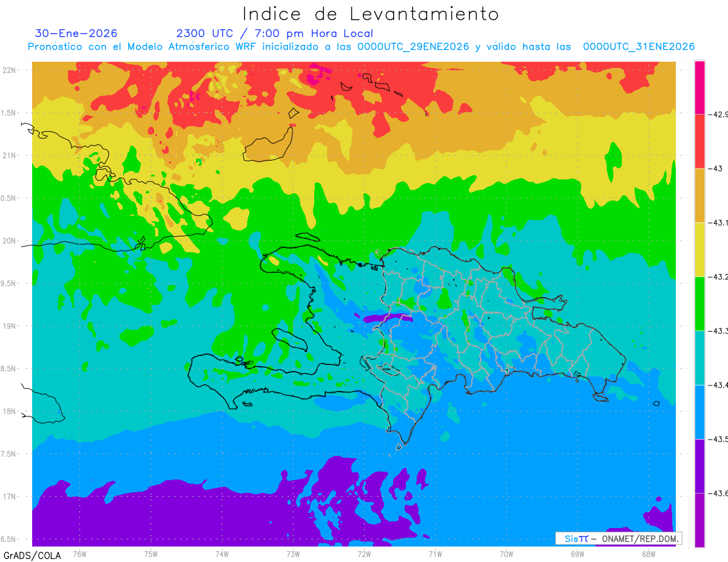Click the longitude label '70W'
The width and height of the screenshot is (728, 562).
point(507,554)
